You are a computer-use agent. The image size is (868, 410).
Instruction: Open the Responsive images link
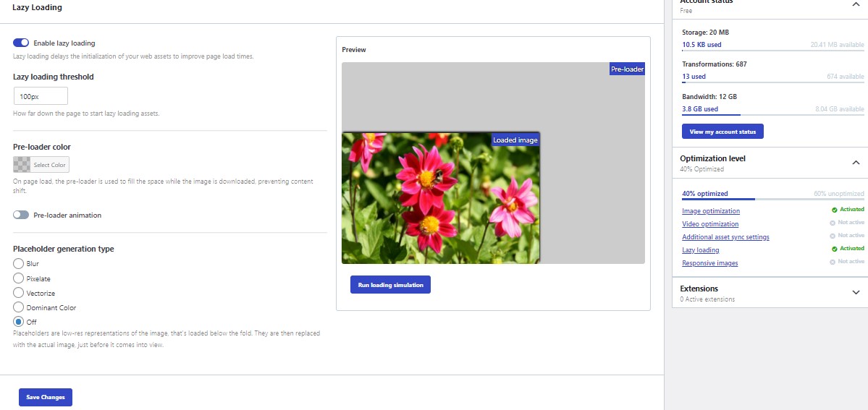pyautogui.click(x=709, y=262)
